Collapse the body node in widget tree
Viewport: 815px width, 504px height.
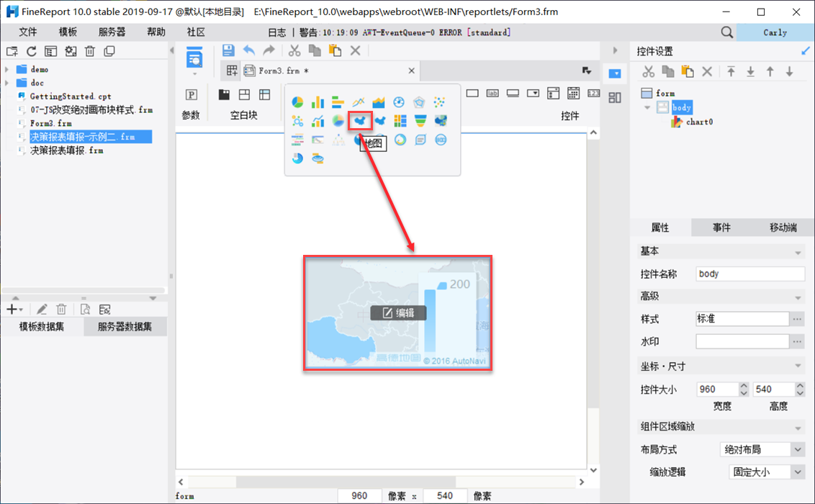pyautogui.click(x=647, y=108)
